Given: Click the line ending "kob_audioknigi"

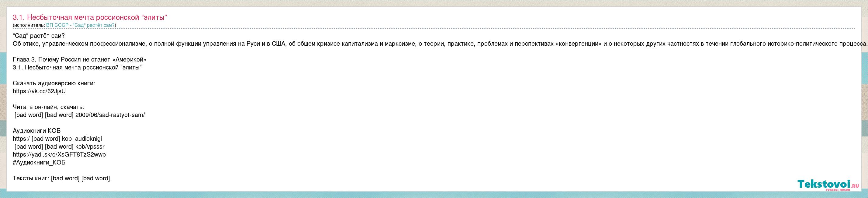Looking at the screenshot, I should [x=57, y=139].
